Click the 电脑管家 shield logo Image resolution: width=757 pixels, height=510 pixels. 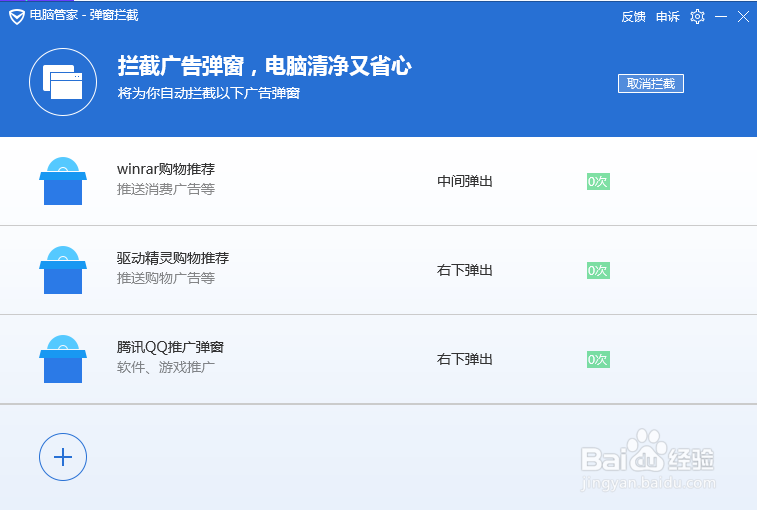click(17, 17)
